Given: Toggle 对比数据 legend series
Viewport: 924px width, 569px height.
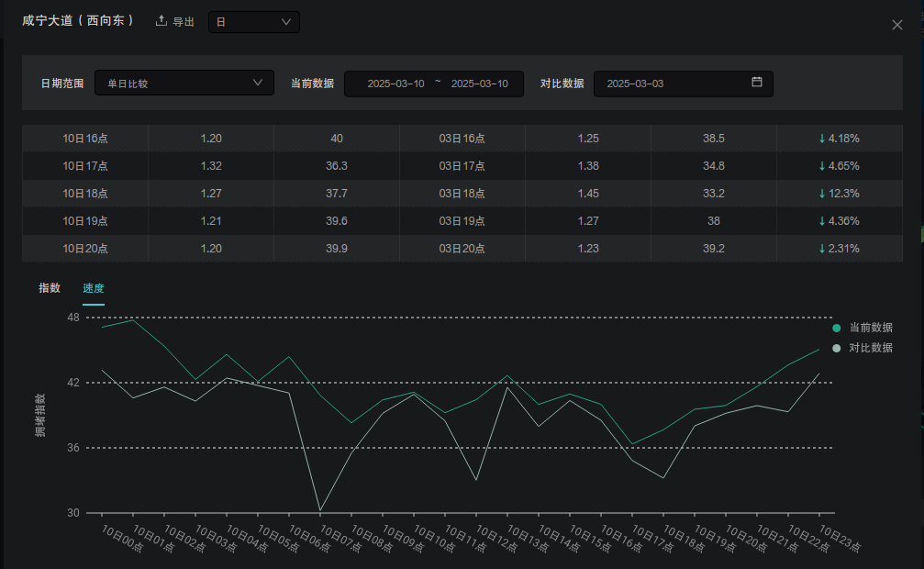Looking at the screenshot, I should (870, 348).
